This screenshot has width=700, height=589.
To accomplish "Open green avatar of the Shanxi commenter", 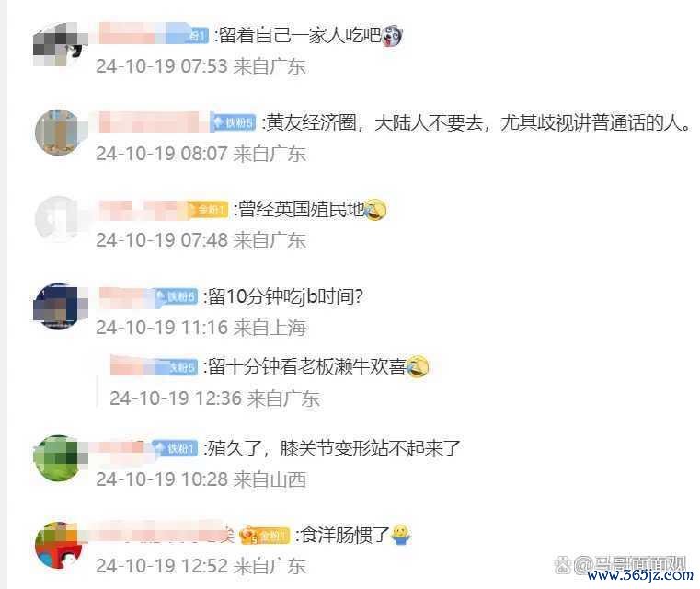I will (60, 458).
